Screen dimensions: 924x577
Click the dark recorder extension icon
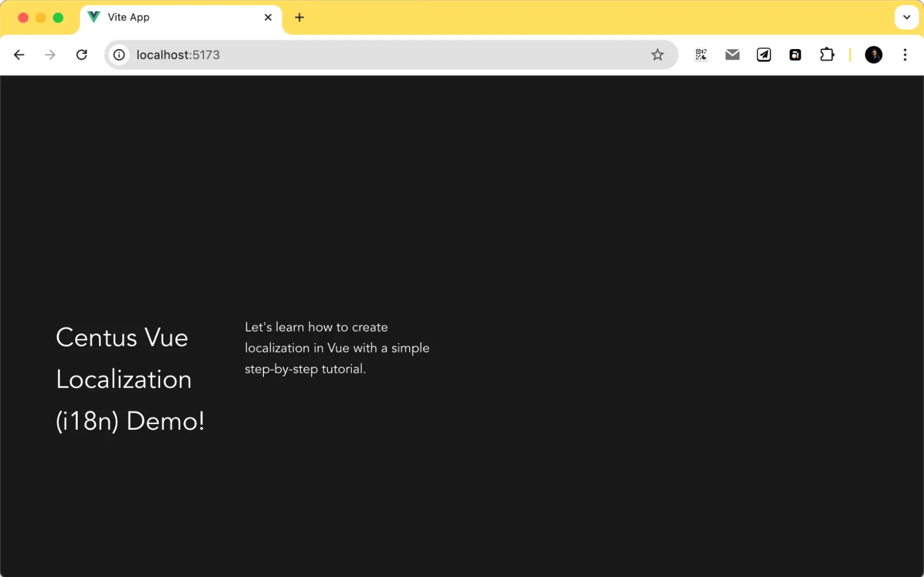tap(795, 55)
